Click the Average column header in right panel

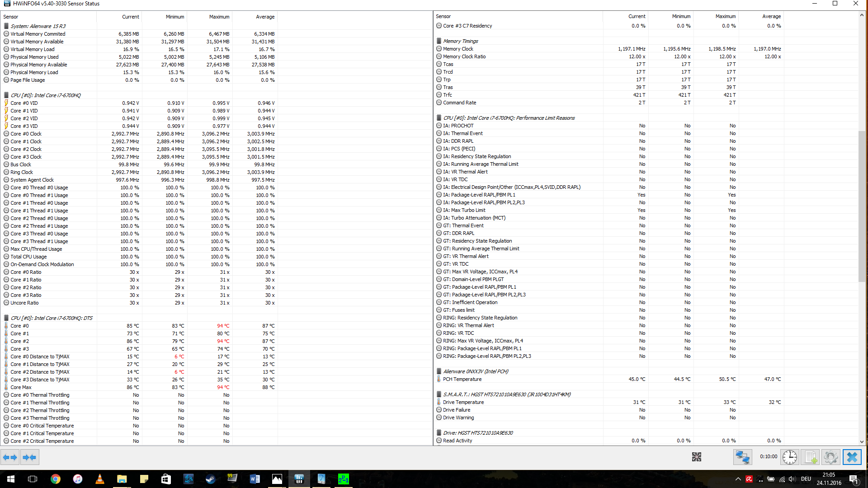771,16
